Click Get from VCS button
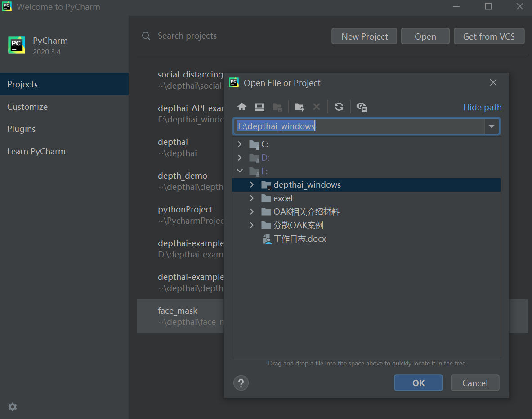This screenshot has height=419, width=532. [x=489, y=36]
